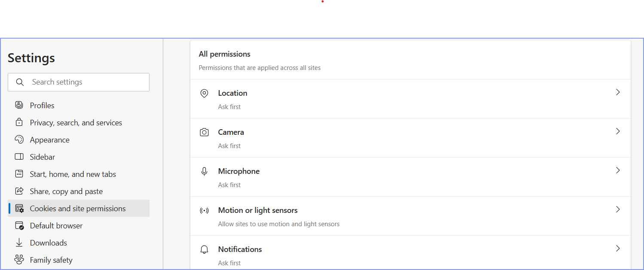This screenshot has width=644, height=270.
Task: Expand the Location permission settings
Action: (x=618, y=92)
